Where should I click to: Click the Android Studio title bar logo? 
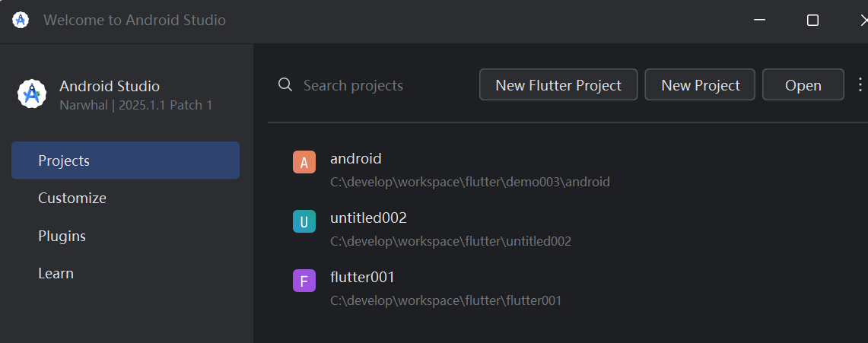coord(21,21)
